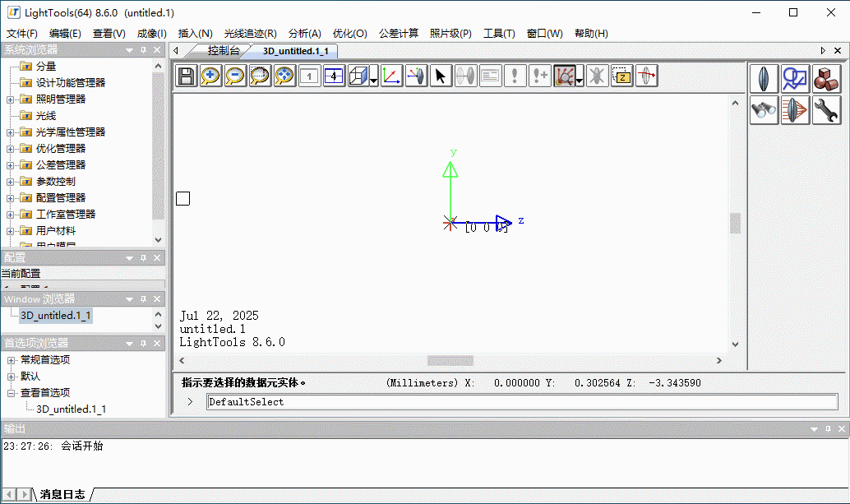This screenshot has width=850, height=504.
Task: Click the 3D view horizontal scrollbar thumb
Action: point(450,360)
